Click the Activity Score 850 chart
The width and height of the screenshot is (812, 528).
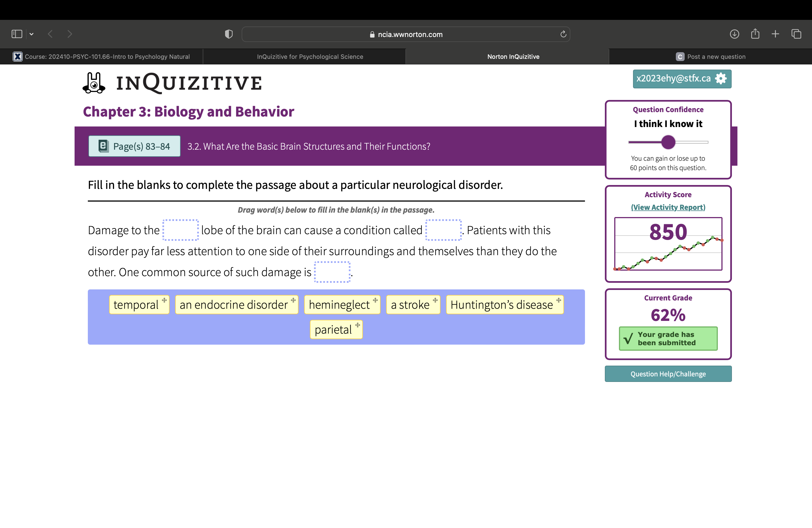[x=668, y=244]
